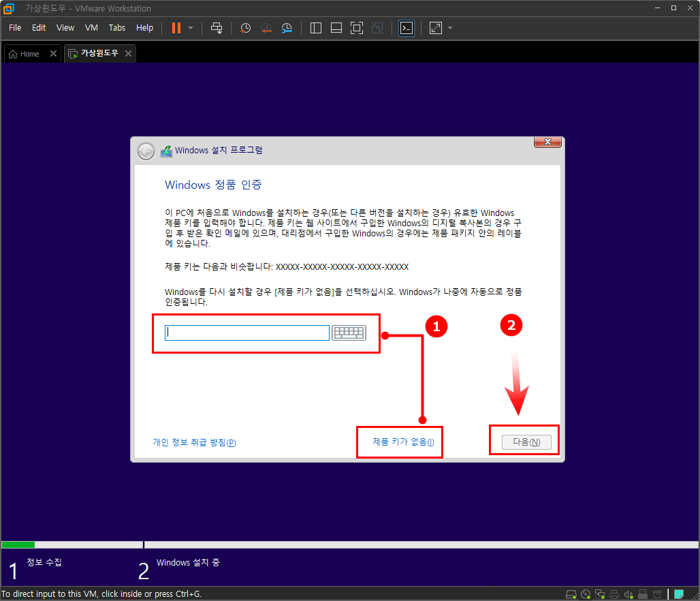Click the product key input field
The height and width of the screenshot is (601, 700).
(x=247, y=333)
